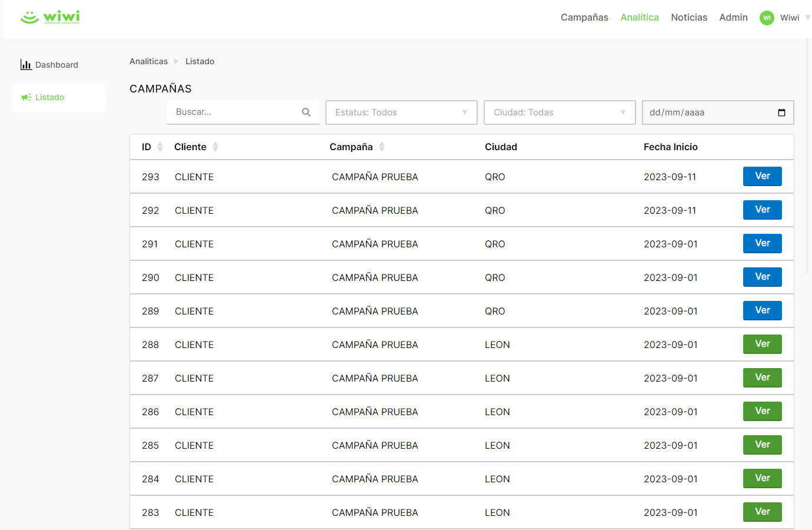Screen dimensions: 812x530
Task: Go to Campañas in the top menu
Action: pos(584,18)
